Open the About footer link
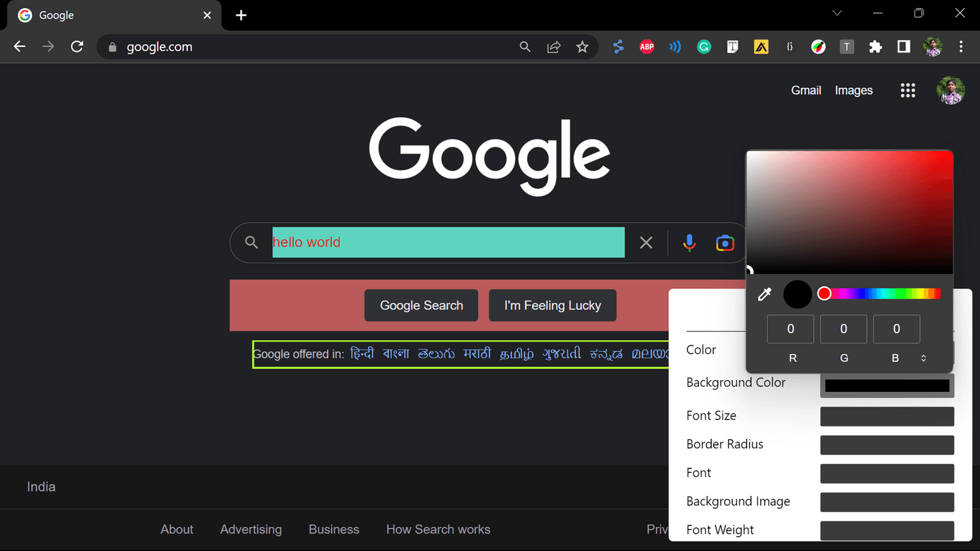Screen dimensions: 980x551 point(177,529)
